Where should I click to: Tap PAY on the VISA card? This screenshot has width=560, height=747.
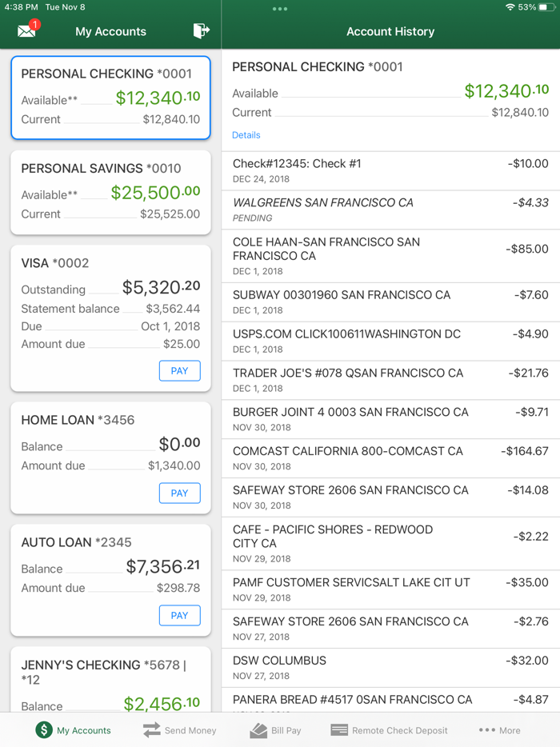click(179, 370)
